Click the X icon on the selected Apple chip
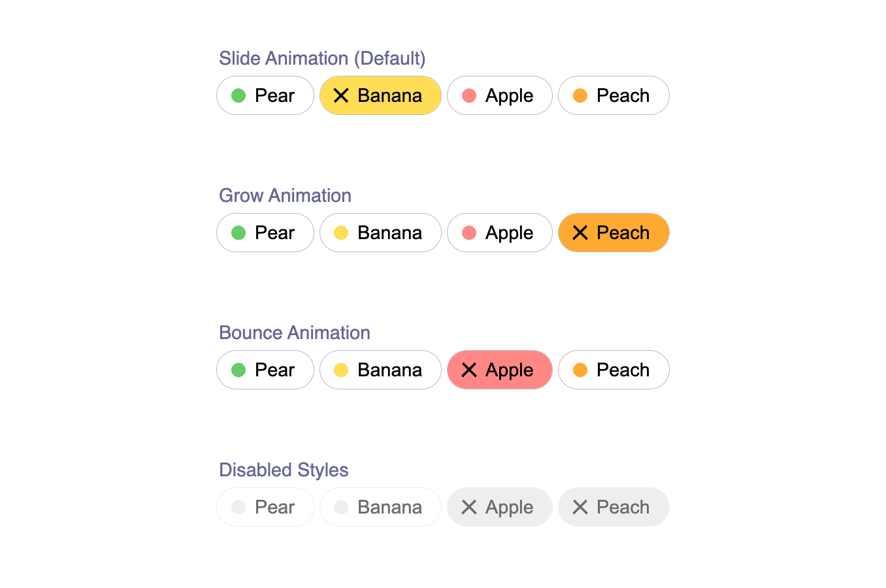The height and width of the screenshot is (588, 886). pos(469,370)
